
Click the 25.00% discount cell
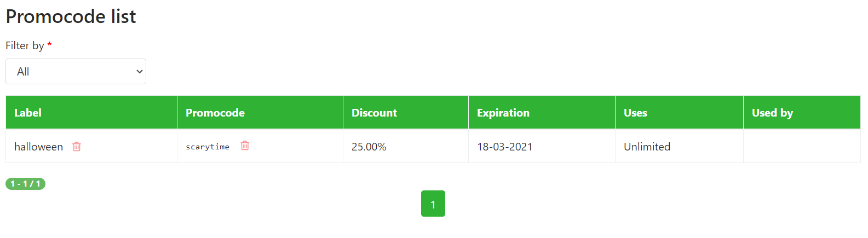tap(369, 147)
